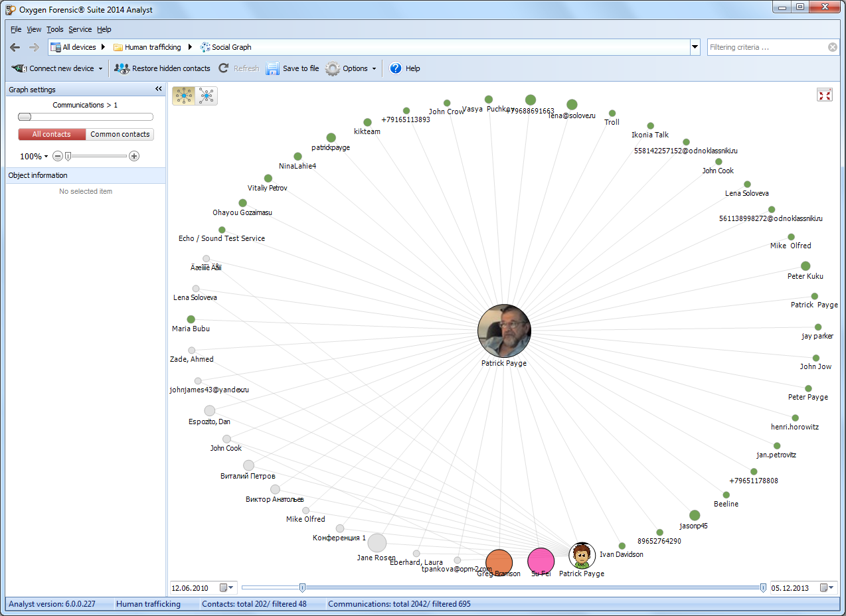Select the Beeline contact node

click(x=726, y=495)
